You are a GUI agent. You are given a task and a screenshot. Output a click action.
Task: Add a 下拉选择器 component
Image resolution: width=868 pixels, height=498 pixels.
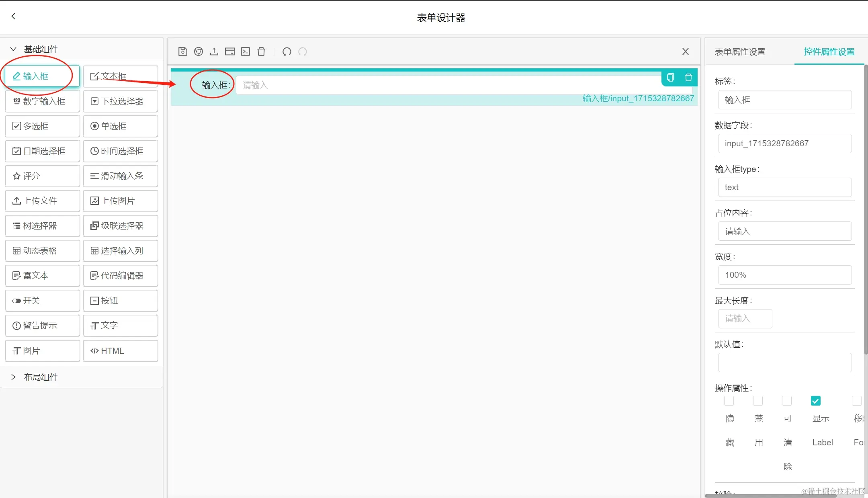tap(121, 101)
